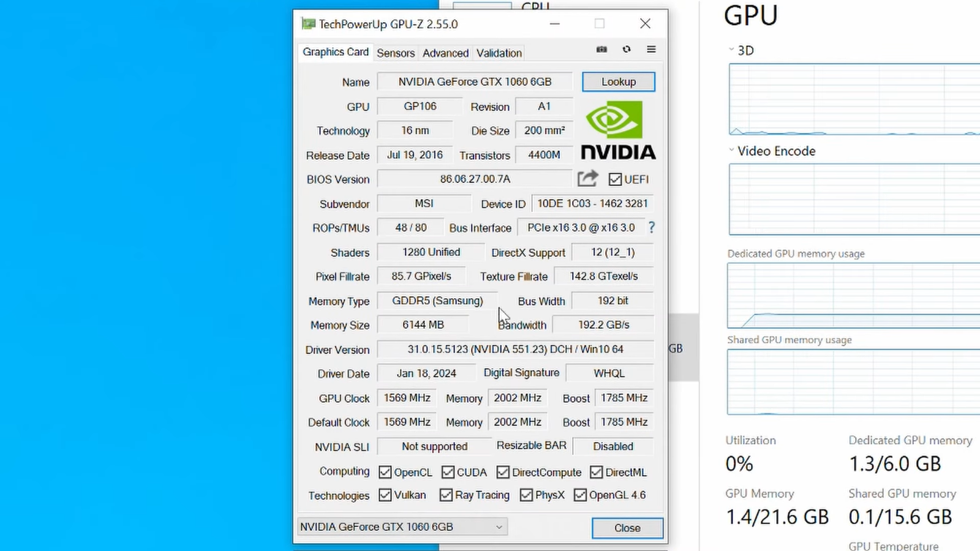The width and height of the screenshot is (980, 551).
Task: Toggle the CUDA checkbox
Action: pos(448,472)
